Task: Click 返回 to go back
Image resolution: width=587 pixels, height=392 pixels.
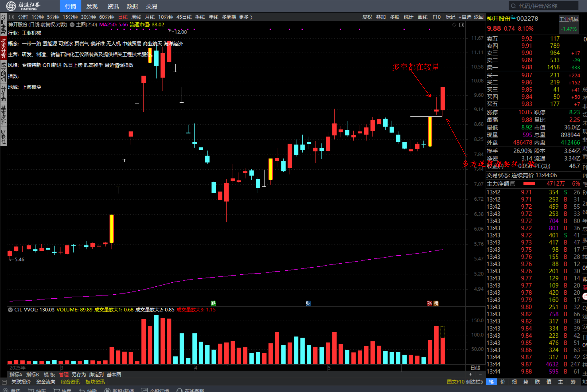Action: coord(479,17)
